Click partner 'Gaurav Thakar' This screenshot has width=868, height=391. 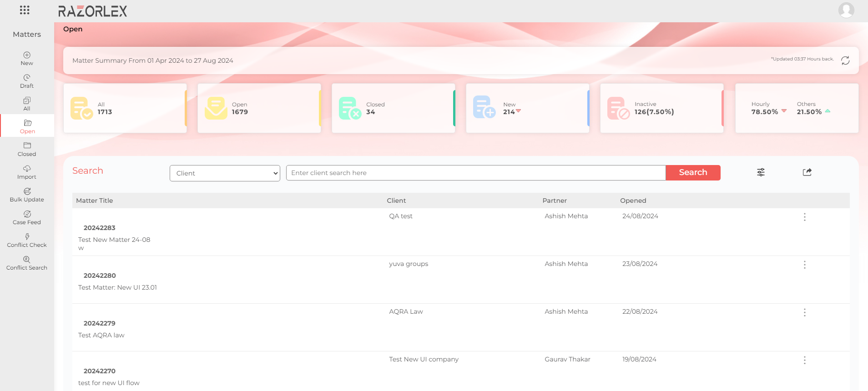[x=567, y=359]
